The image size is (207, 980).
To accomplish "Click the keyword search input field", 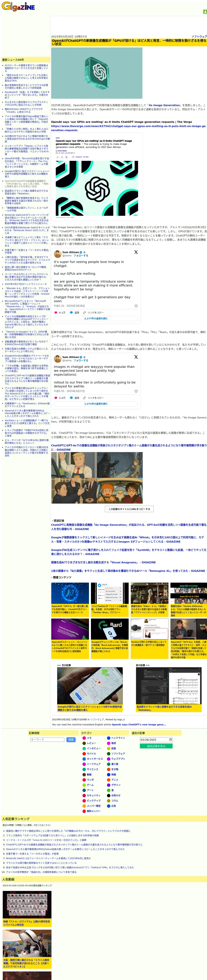I will 47,740.
